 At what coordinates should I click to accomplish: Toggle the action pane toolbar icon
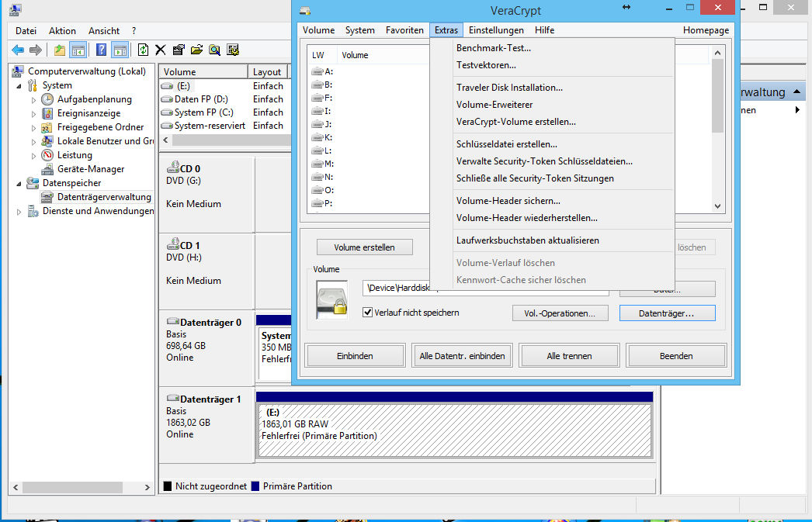tap(120, 50)
